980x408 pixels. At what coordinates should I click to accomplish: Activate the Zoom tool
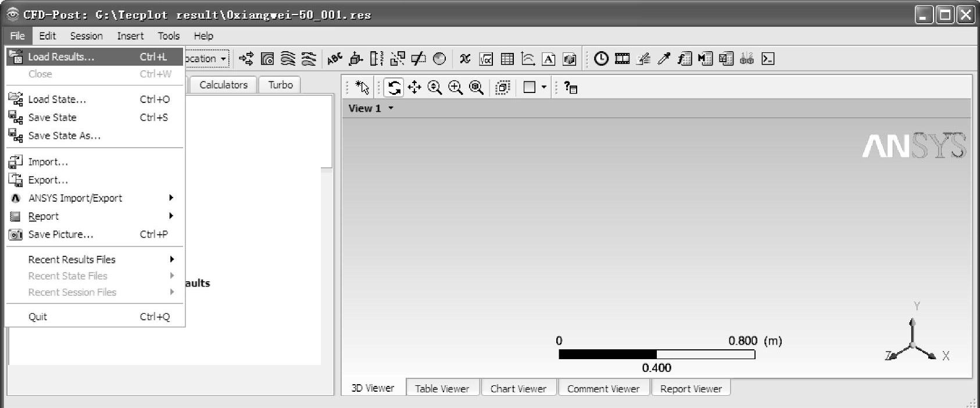click(435, 88)
